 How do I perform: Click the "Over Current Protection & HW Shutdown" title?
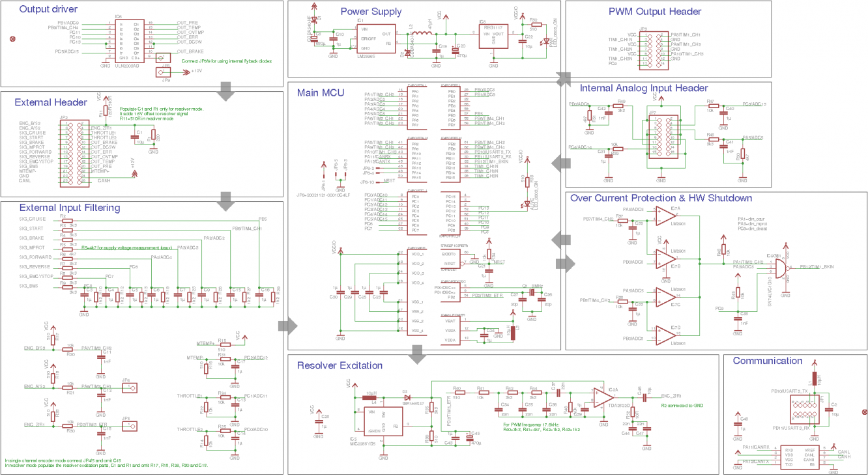(x=661, y=198)
